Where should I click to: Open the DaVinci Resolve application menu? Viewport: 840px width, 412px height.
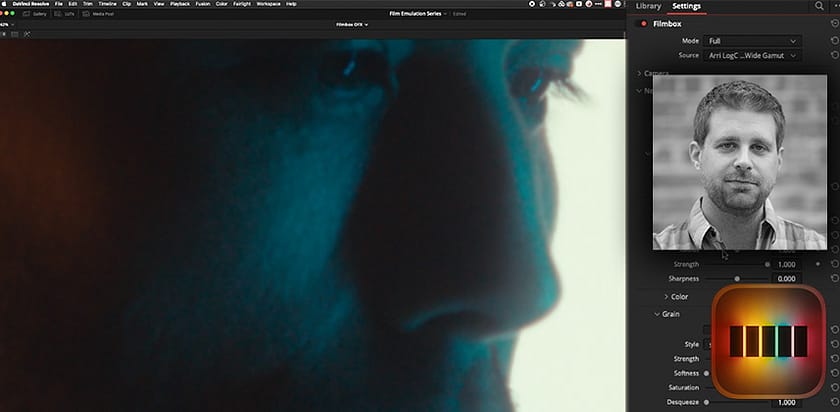coord(29,4)
